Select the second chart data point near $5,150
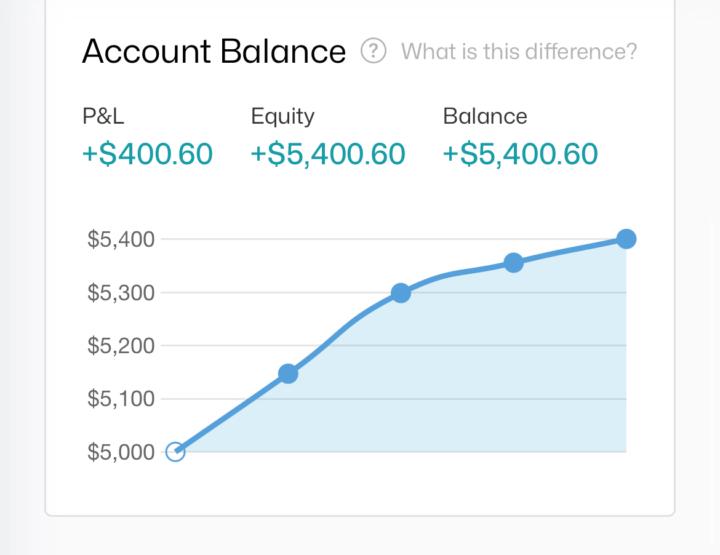The height and width of the screenshot is (555, 720). [288, 374]
